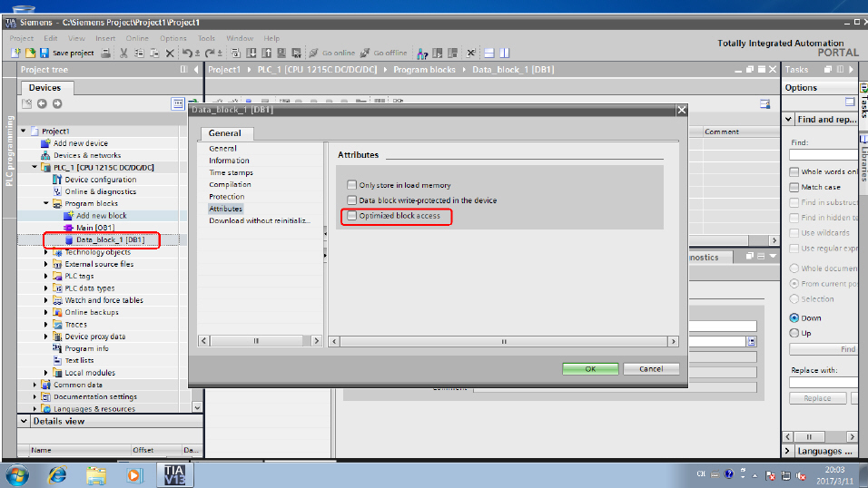Screen dimensions: 868x488
Task: Select Protection in dialog navigation
Action: [x=226, y=197]
